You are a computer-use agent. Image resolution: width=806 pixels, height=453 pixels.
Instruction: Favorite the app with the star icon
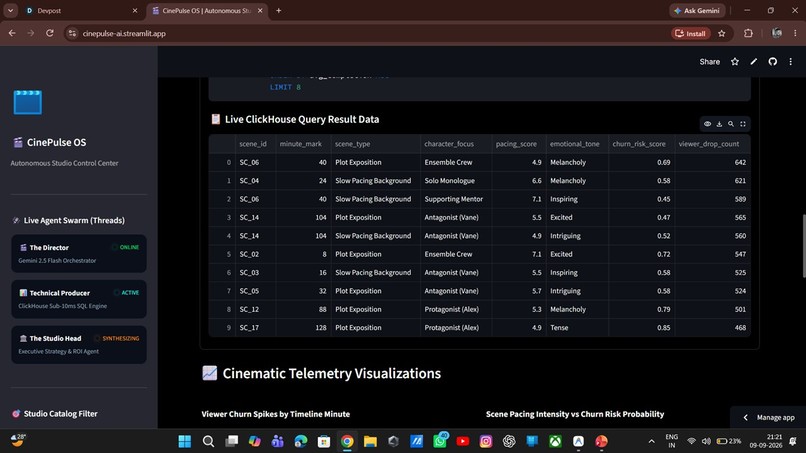click(735, 62)
